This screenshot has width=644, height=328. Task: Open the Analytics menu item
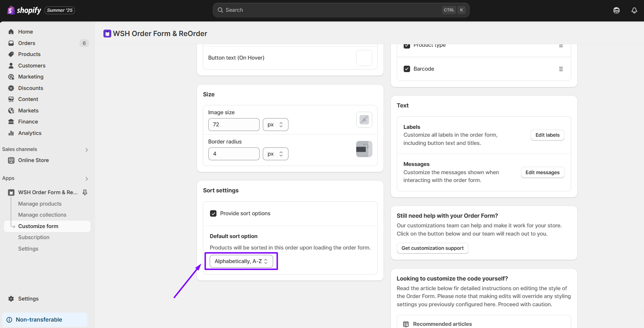coord(30,133)
